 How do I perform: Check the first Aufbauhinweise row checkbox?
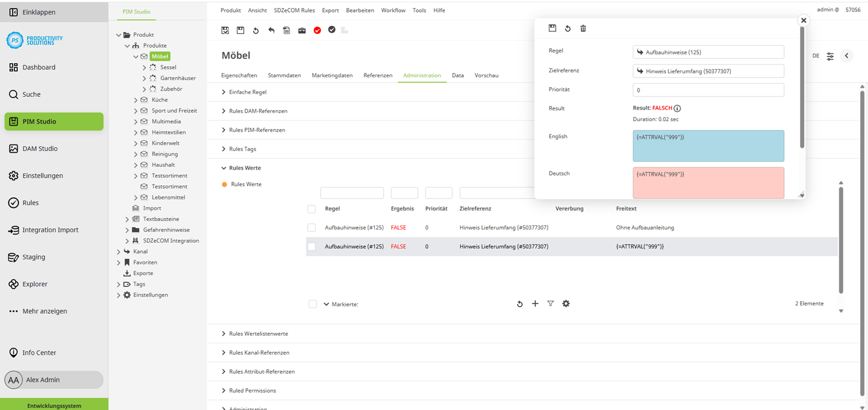[x=312, y=228]
